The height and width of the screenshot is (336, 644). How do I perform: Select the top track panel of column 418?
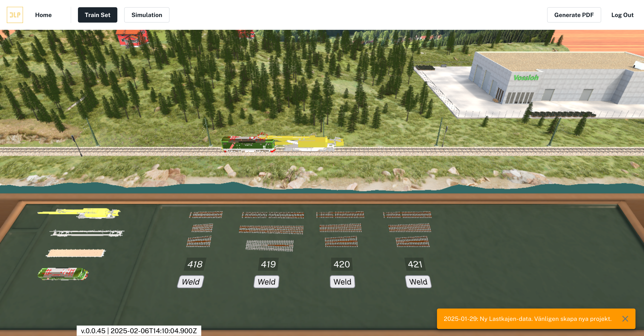206,215
